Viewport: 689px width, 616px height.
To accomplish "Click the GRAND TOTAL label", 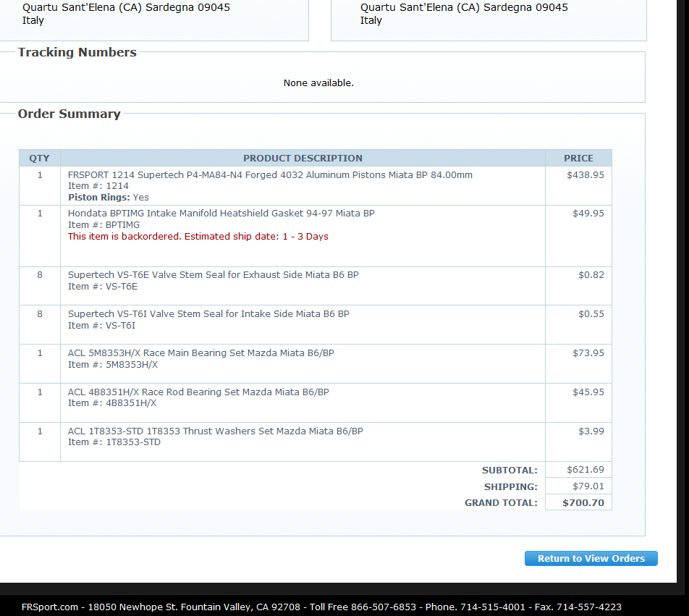I will tap(501, 502).
